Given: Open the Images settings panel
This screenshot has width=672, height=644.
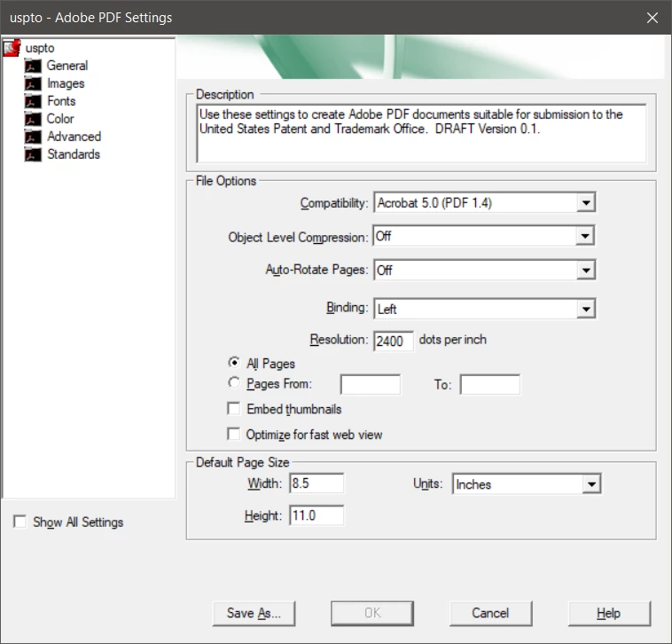Looking at the screenshot, I should click(x=66, y=83).
